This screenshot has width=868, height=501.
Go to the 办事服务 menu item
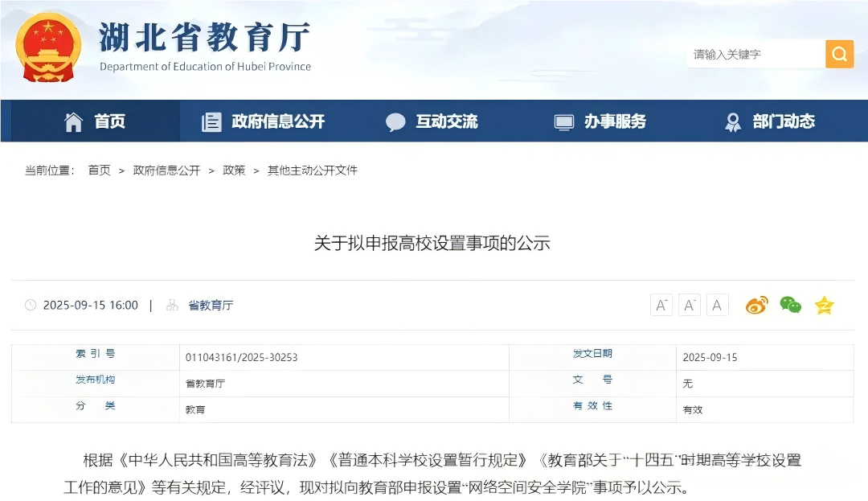tap(615, 121)
